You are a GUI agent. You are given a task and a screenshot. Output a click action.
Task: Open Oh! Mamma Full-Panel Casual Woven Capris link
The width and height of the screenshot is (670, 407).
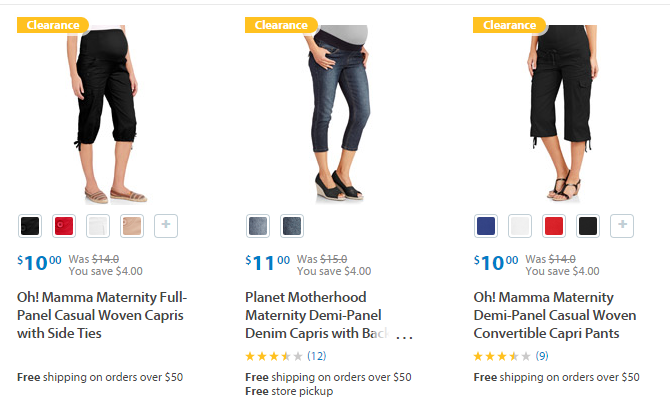[102, 315]
